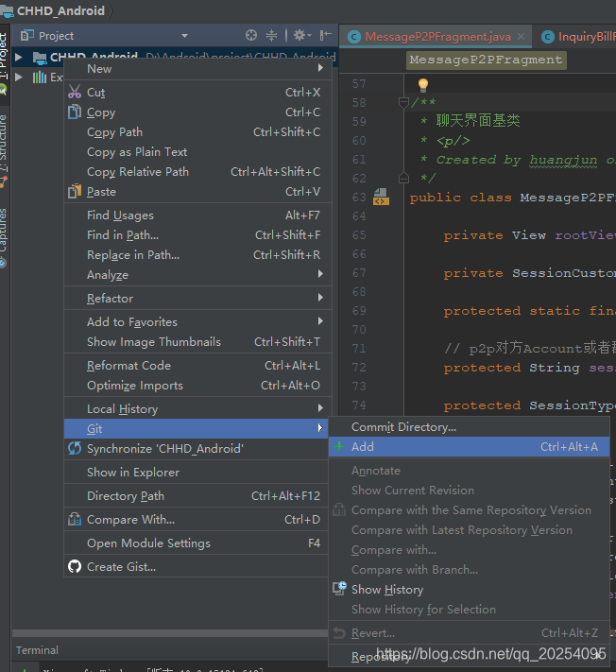616x672 pixels.
Task: Click the Java class icon on MessageP2PFragment tab
Action: pyautogui.click(x=354, y=37)
